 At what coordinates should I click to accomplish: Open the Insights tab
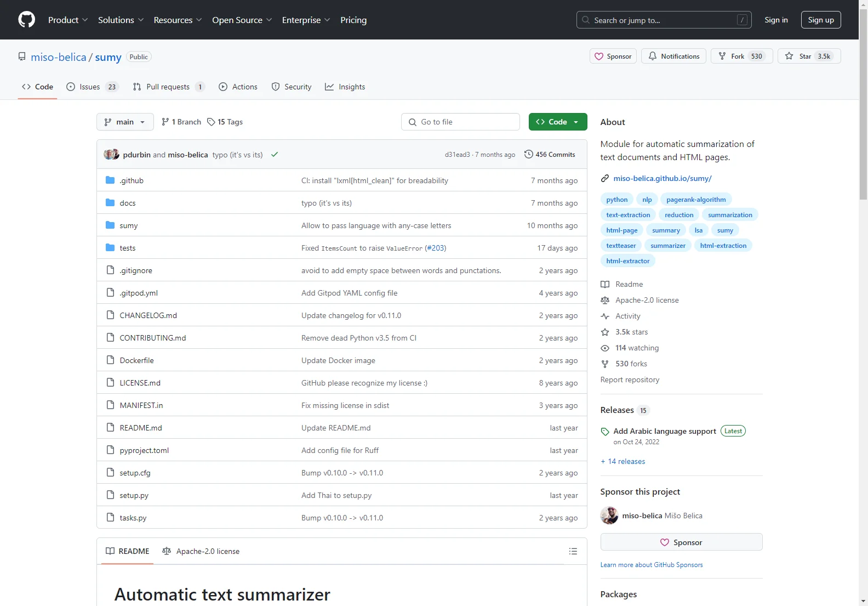(345, 87)
